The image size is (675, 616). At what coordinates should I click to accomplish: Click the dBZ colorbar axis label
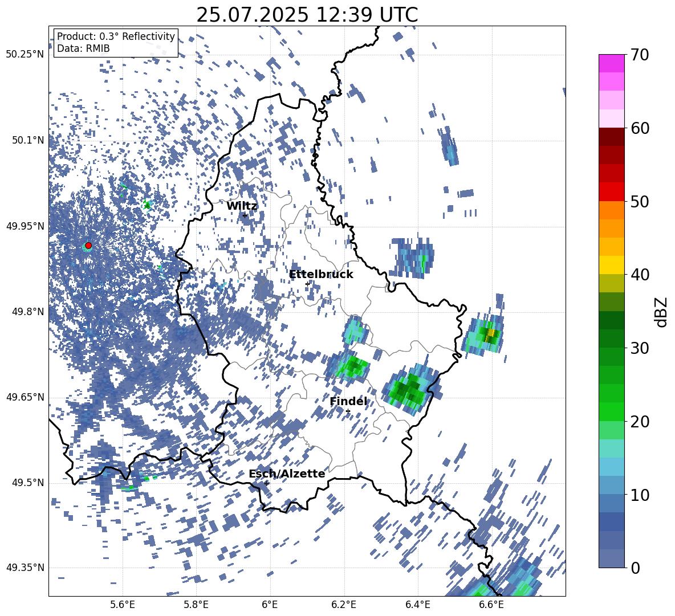[662, 312]
